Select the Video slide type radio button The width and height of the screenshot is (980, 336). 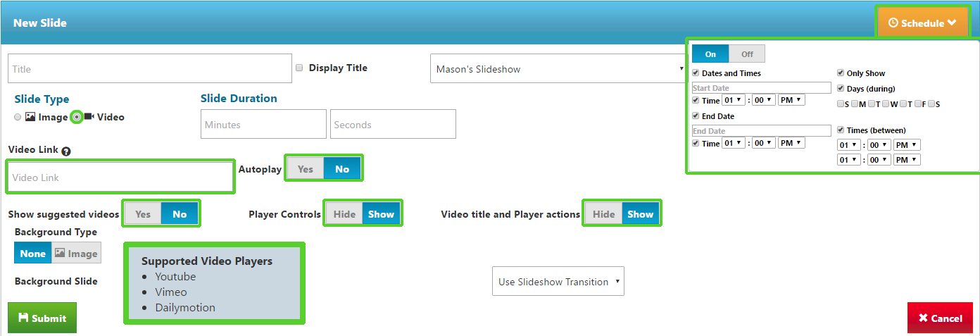(77, 117)
